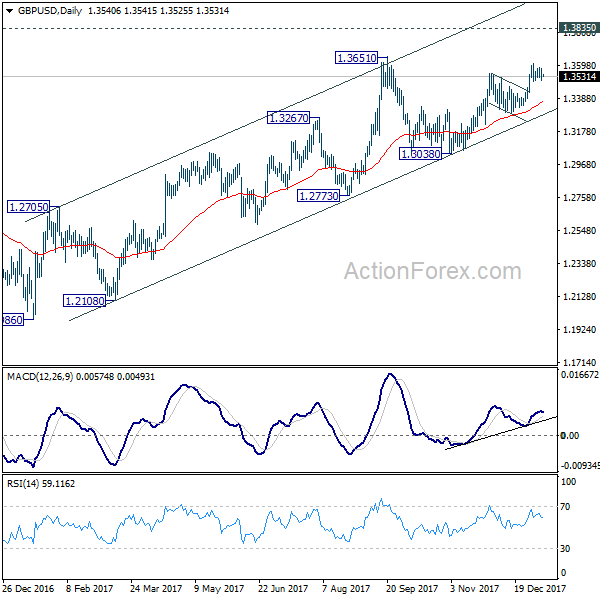The width and height of the screenshot is (600, 600).
Task: Click the 1.21080 price label
Action: click(x=85, y=301)
